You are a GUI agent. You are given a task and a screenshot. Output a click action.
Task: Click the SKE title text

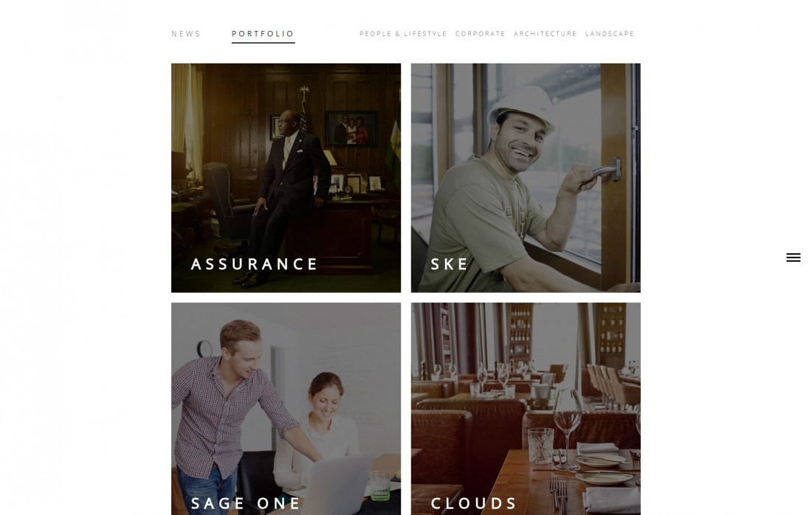449,264
